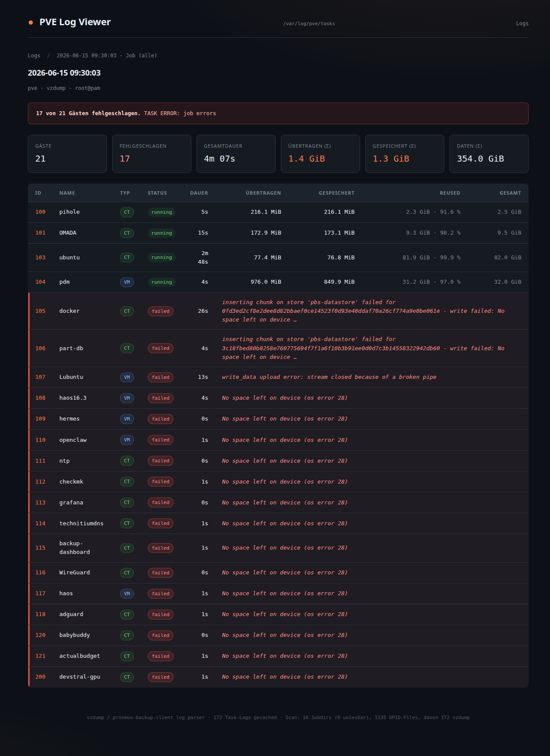The image size is (550, 756).
Task: Click the failed badge for part-db
Action: click(160, 348)
